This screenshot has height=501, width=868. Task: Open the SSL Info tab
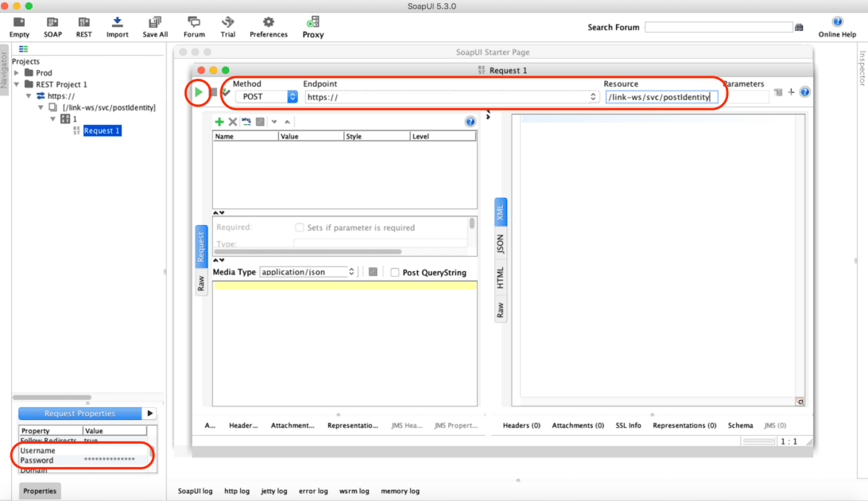tap(628, 425)
